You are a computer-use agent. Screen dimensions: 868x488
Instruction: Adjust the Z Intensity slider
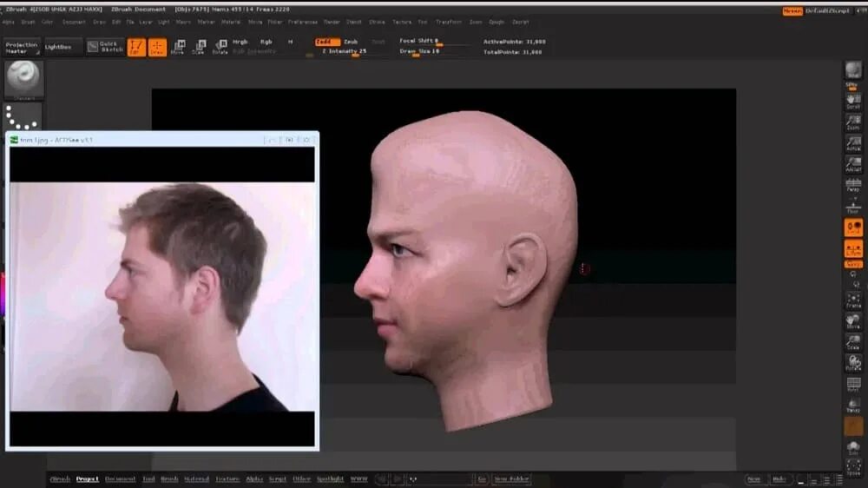pyautogui.click(x=344, y=51)
